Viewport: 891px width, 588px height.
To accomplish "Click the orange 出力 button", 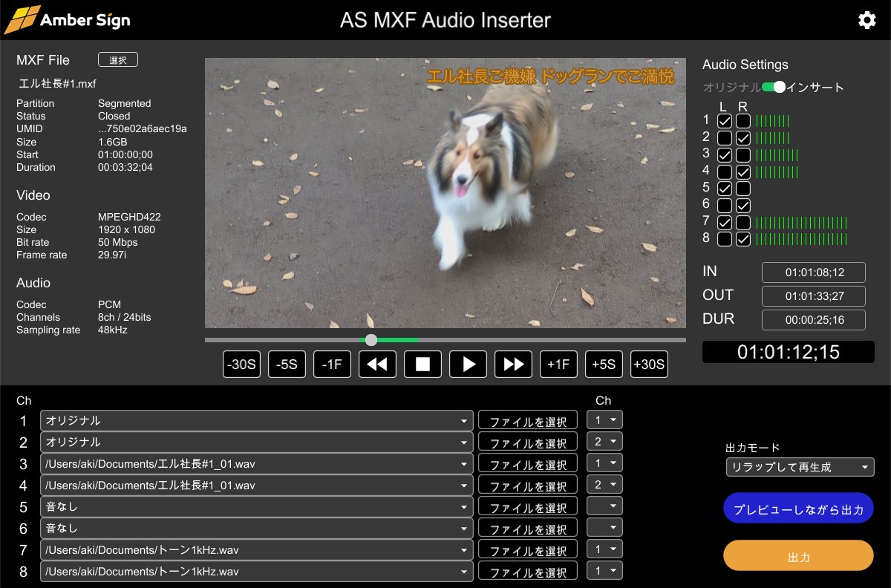I will [x=798, y=555].
